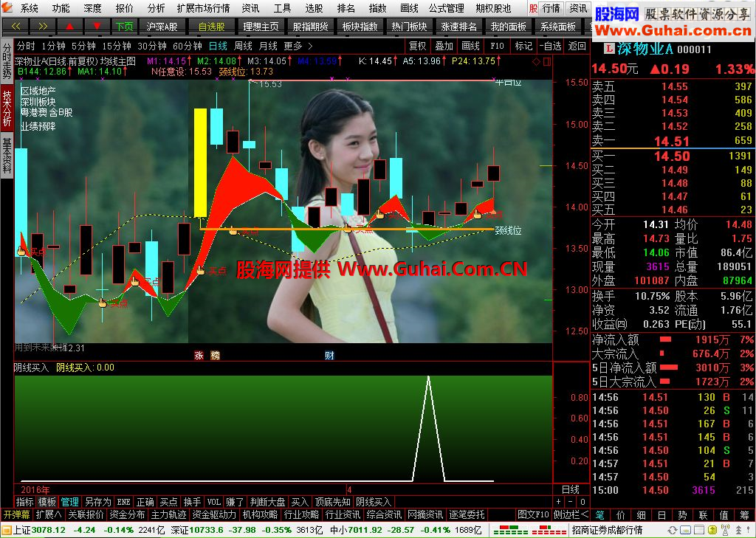Screen dimensions: 756x538
Task: Switch to the 筹 tab in the side panel
Action: click(745, 515)
